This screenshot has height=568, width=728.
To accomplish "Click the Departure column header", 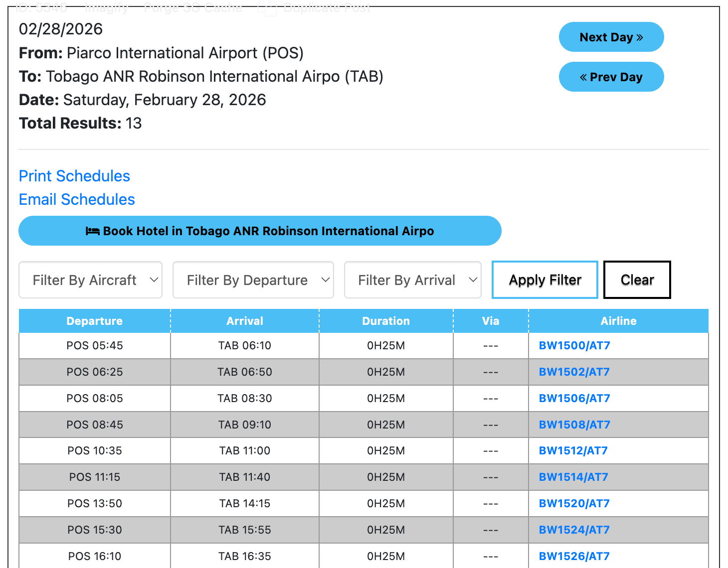I will 95,321.
